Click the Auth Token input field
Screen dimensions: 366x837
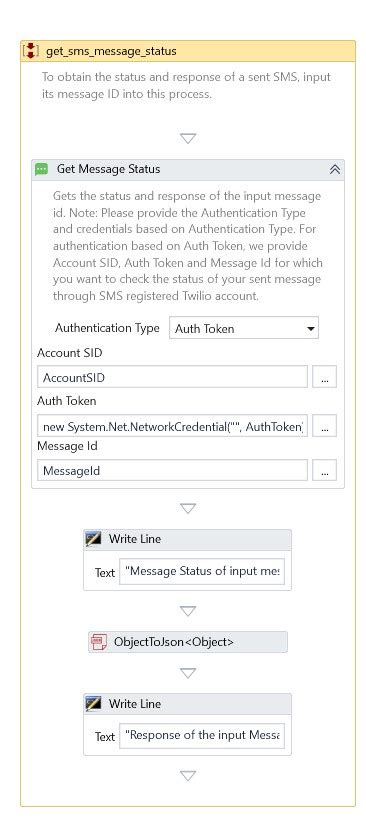172,425
